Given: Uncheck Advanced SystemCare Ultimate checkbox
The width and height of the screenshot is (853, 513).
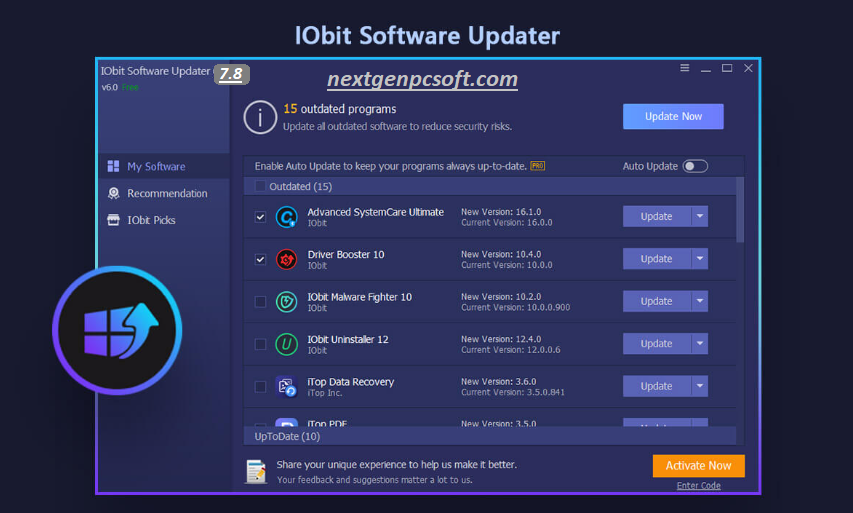Looking at the screenshot, I should coord(260,217).
